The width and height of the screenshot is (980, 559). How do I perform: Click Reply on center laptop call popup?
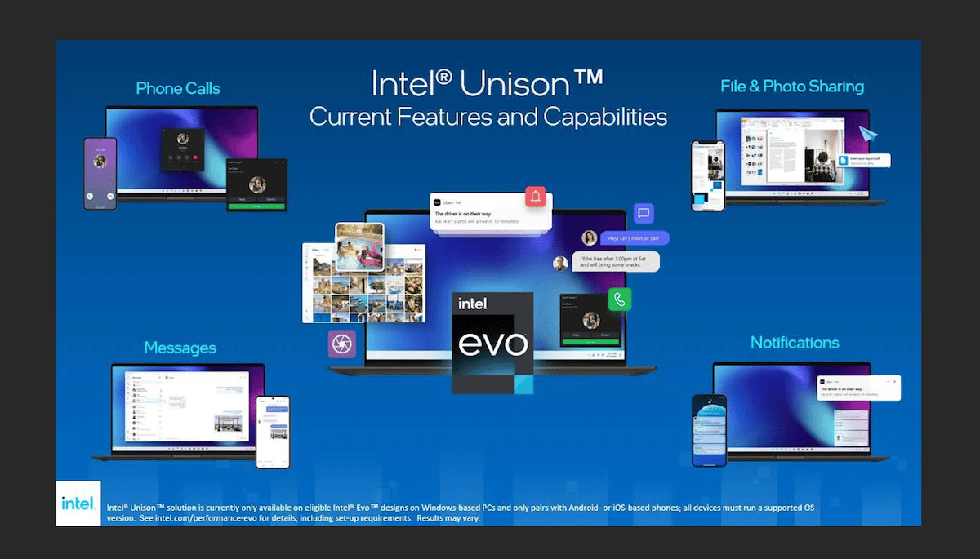pos(574,335)
